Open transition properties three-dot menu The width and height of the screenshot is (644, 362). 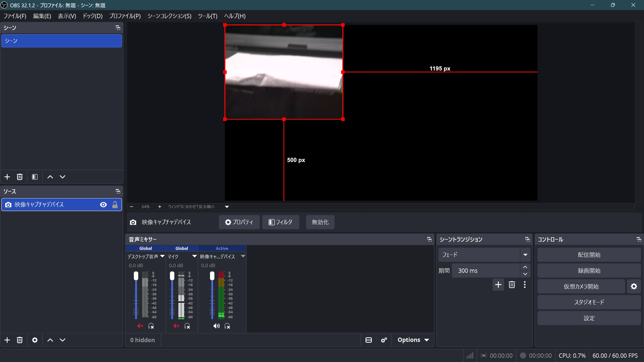pyautogui.click(x=525, y=285)
